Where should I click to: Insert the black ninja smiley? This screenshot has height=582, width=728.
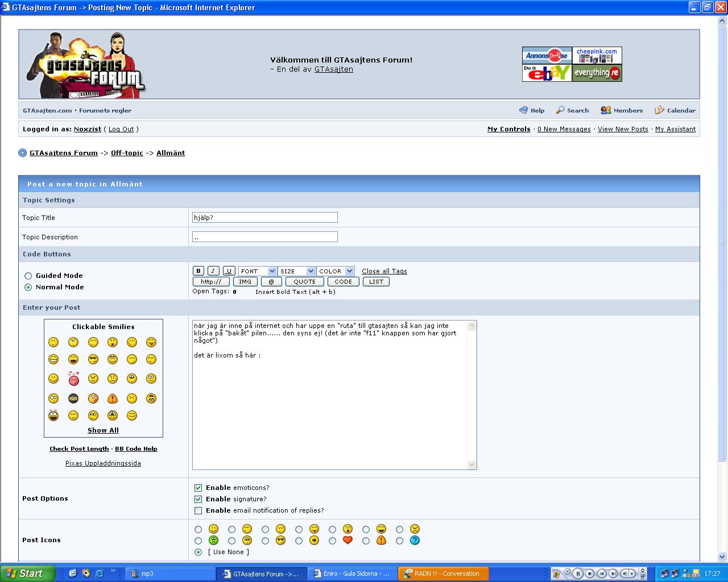[x=73, y=398]
